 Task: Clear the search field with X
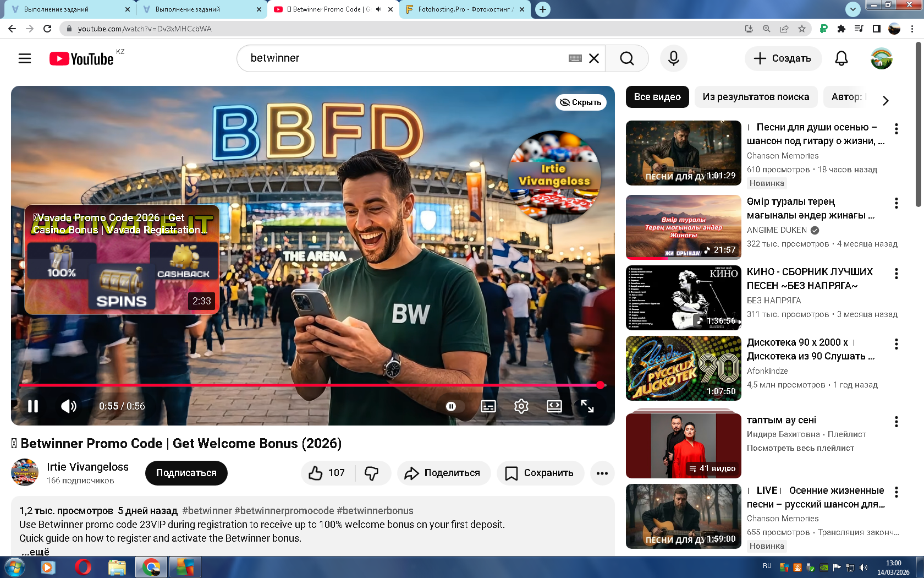click(594, 58)
